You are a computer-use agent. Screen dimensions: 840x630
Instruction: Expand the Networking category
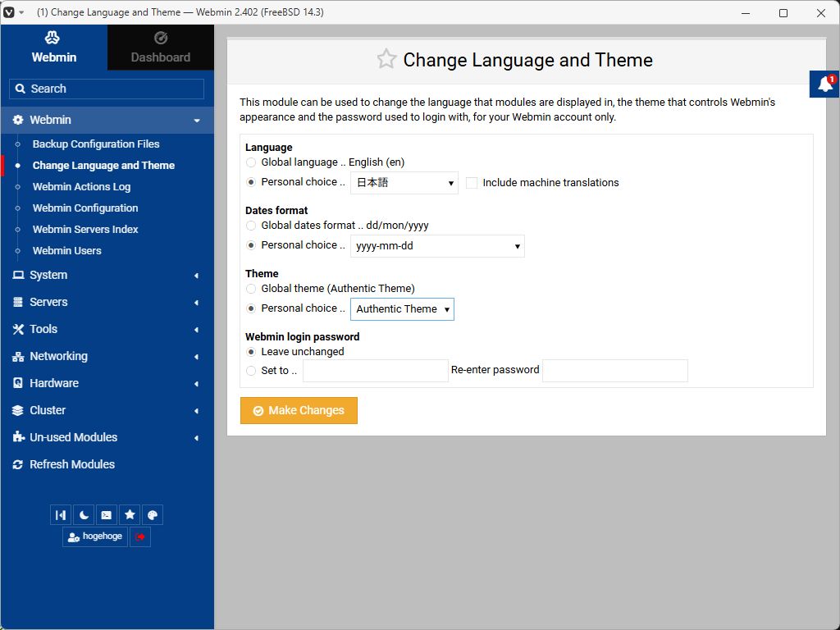pos(107,356)
